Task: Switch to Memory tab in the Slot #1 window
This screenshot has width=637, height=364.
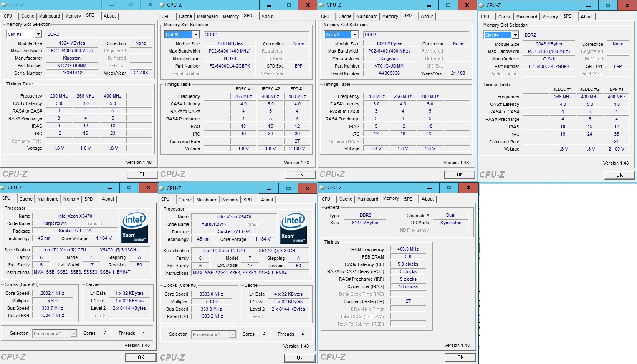Action: pyautogui.click(x=73, y=16)
